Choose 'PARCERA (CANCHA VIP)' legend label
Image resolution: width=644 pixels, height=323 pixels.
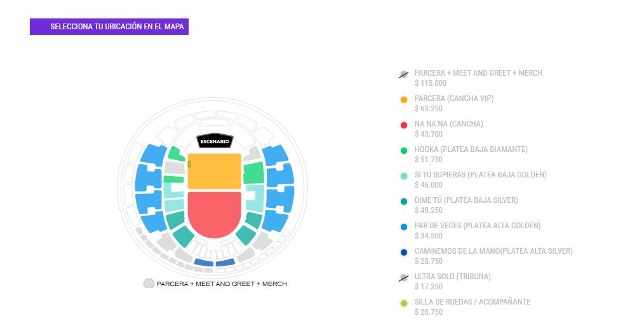point(453,99)
